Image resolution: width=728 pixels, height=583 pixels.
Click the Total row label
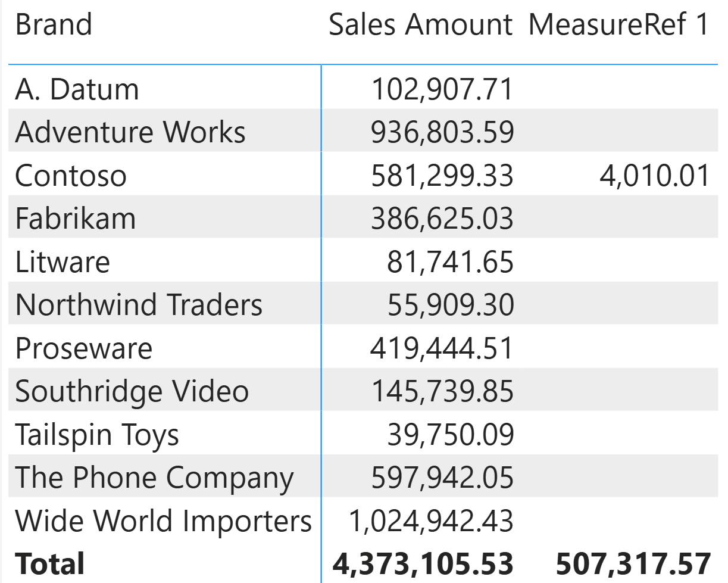click(50, 563)
